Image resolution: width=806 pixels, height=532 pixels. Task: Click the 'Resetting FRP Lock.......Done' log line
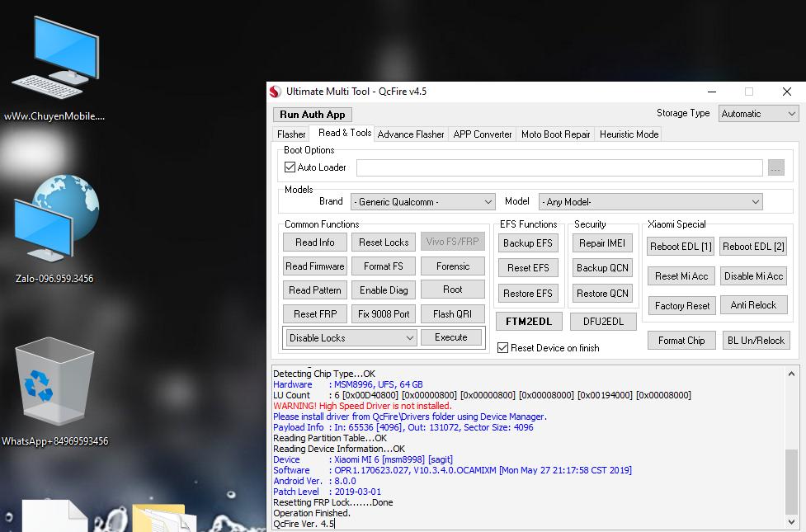(x=333, y=502)
